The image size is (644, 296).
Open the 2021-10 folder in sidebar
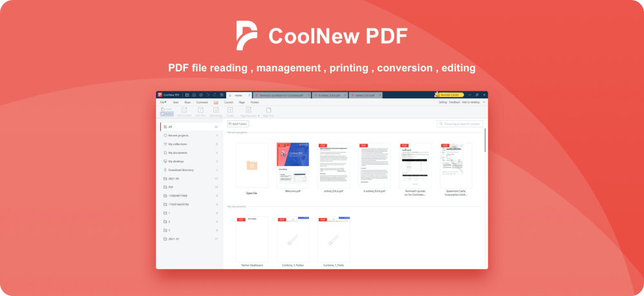pyautogui.click(x=191, y=239)
